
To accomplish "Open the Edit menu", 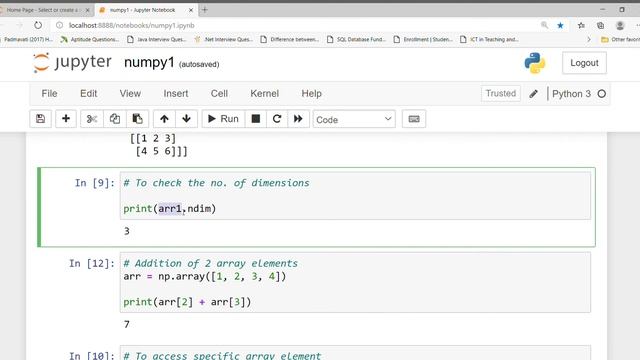I will [89, 93].
